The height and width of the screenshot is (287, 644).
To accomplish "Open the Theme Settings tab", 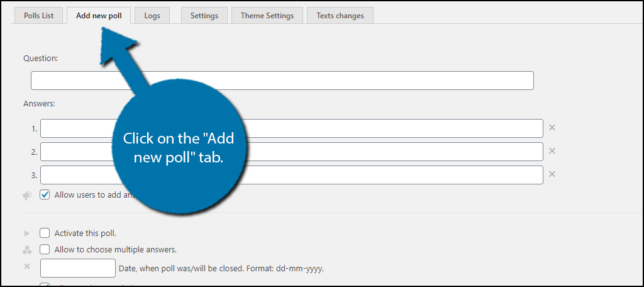I will tap(267, 16).
